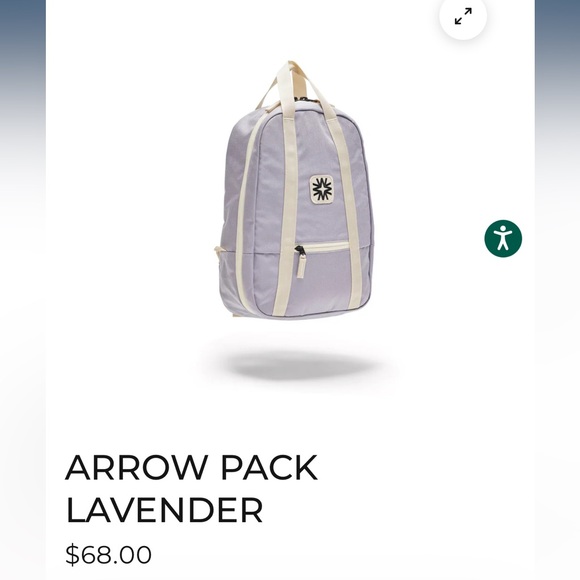The image size is (580, 580).
Task: Click the front pocket zipper pull
Action: (301, 262)
